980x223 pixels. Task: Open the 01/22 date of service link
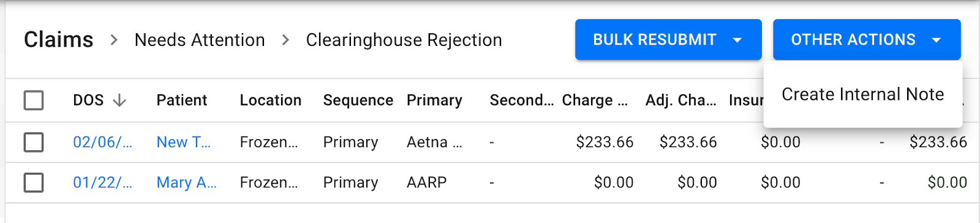pos(102,183)
